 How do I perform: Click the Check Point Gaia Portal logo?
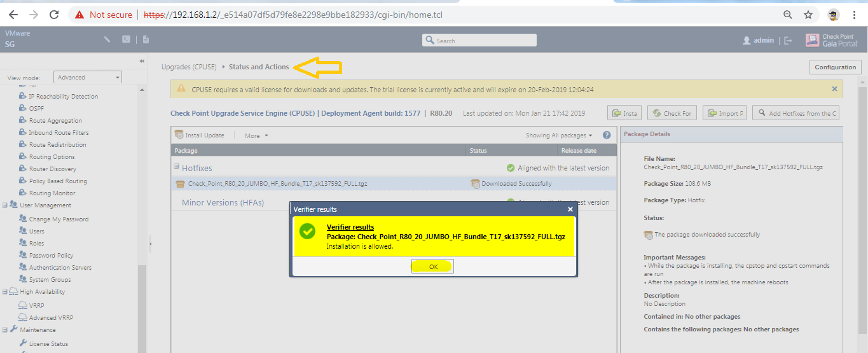(x=831, y=40)
